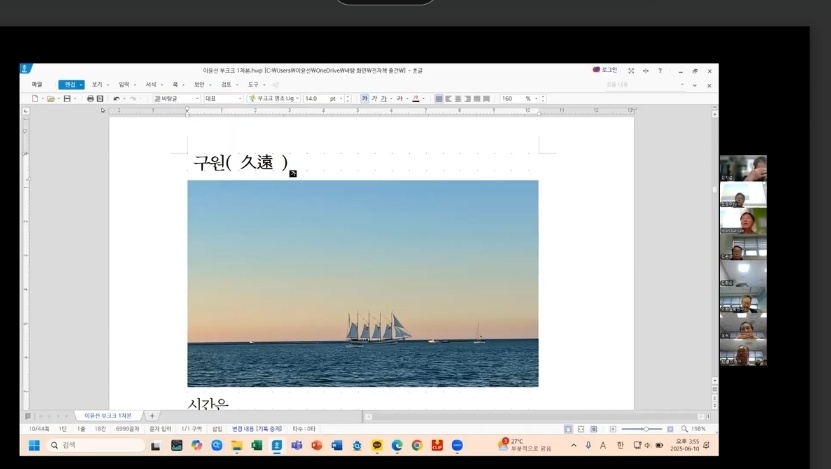The image size is (831, 469).
Task: Click the Print Preview icon
Action: coord(100,99)
